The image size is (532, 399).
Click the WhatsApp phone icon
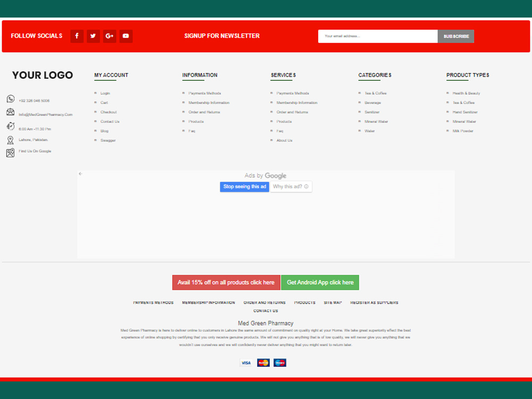11,99
